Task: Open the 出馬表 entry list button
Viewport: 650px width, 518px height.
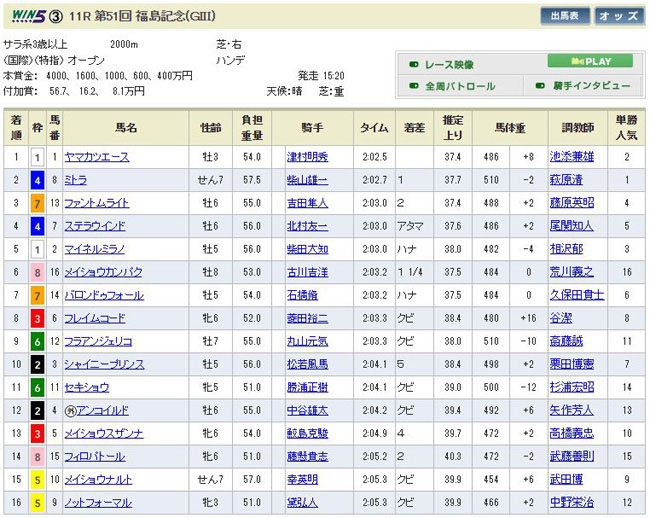Action: (564, 17)
